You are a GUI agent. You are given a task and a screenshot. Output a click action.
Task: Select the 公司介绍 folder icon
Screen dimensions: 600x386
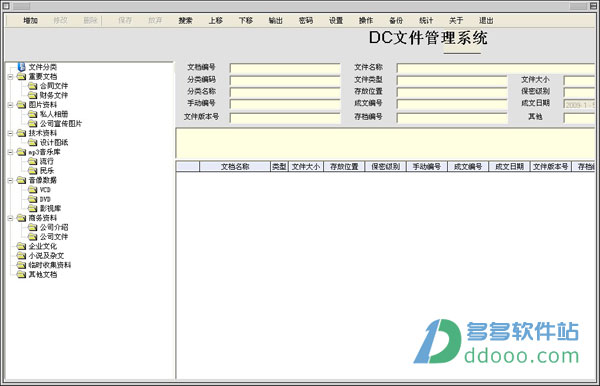click(x=33, y=227)
